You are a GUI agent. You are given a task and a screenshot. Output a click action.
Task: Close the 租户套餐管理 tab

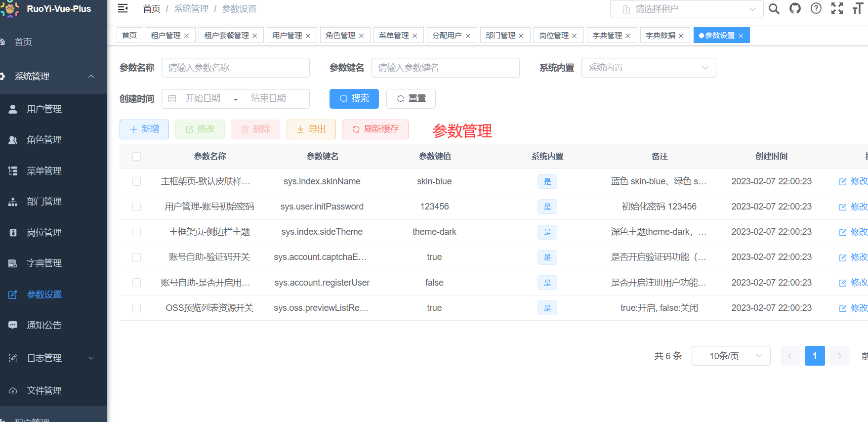[254, 36]
